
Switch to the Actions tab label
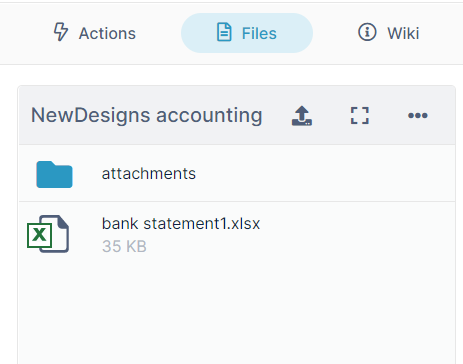(107, 33)
